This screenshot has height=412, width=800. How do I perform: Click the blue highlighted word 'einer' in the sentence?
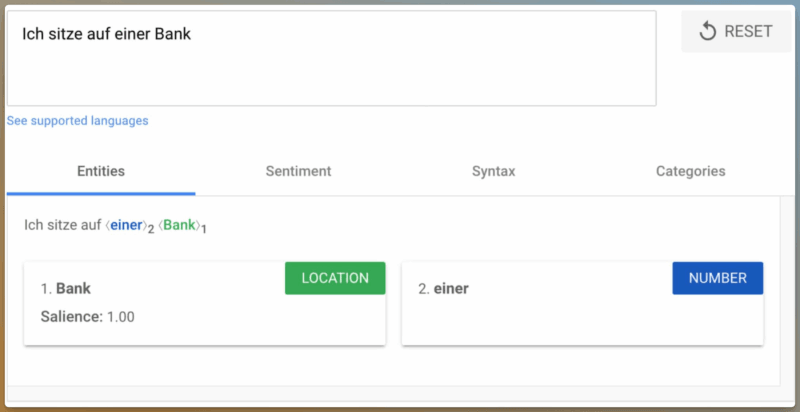point(126,225)
